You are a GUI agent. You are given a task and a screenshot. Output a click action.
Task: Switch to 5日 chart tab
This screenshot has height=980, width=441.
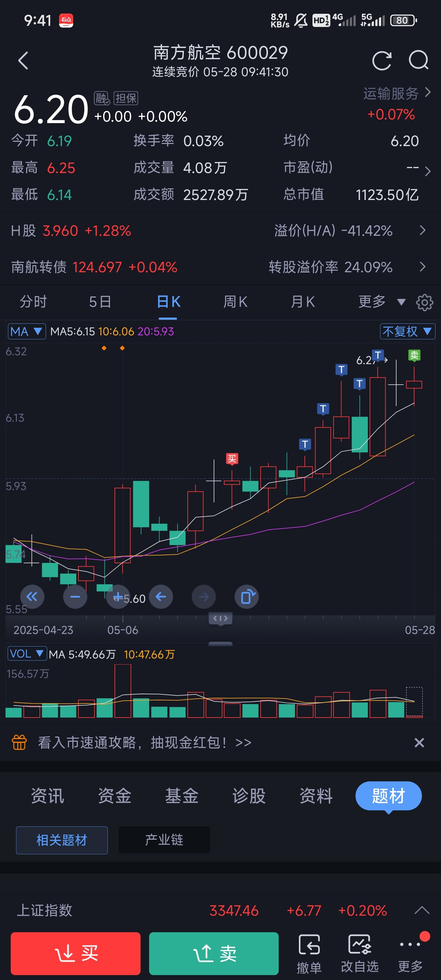[100, 302]
